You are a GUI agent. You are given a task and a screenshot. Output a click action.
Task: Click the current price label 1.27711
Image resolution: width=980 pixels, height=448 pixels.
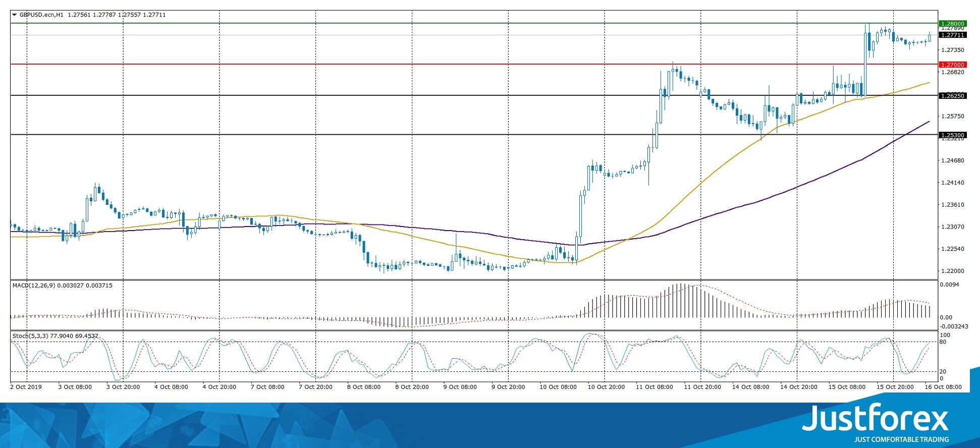coord(952,35)
